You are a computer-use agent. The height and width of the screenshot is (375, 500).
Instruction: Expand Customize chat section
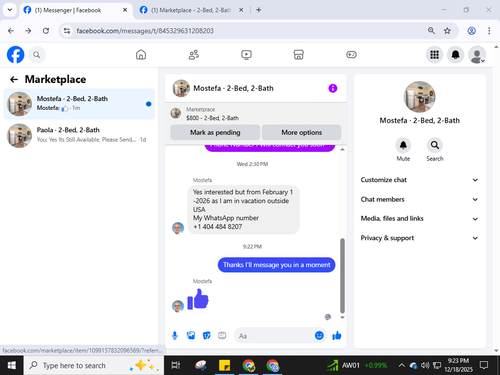point(419,180)
